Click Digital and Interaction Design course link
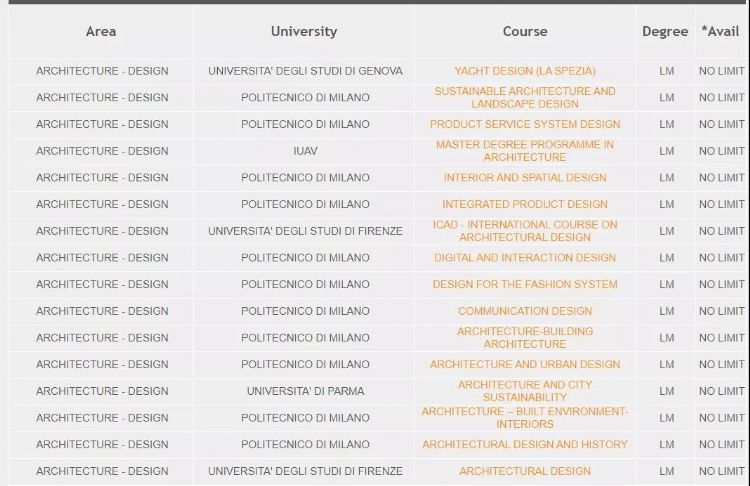750x486 pixels. pyautogui.click(x=525, y=258)
